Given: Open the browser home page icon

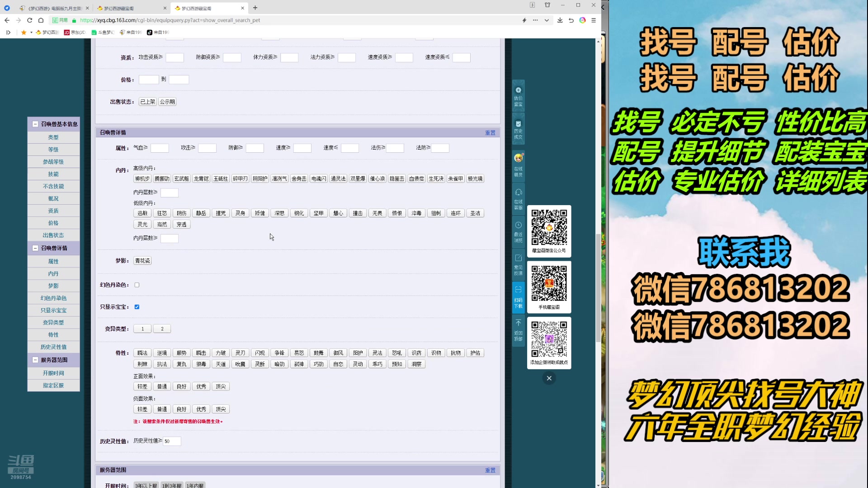Looking at the screenshot, I should (41, 20).
